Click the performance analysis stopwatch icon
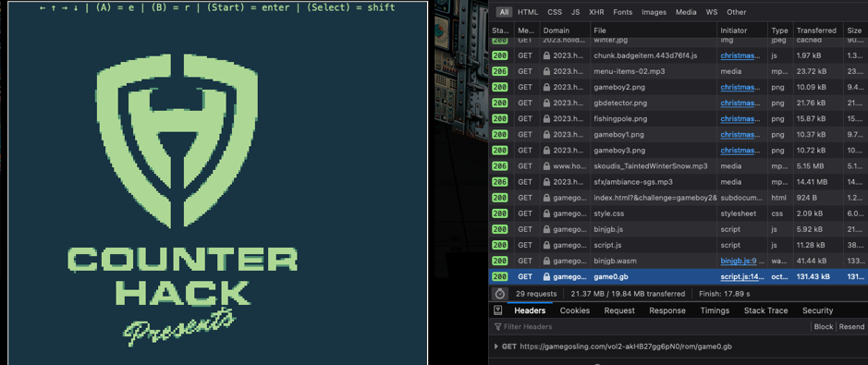This screenshot has height=365, width=868. (x=499, y=294)
